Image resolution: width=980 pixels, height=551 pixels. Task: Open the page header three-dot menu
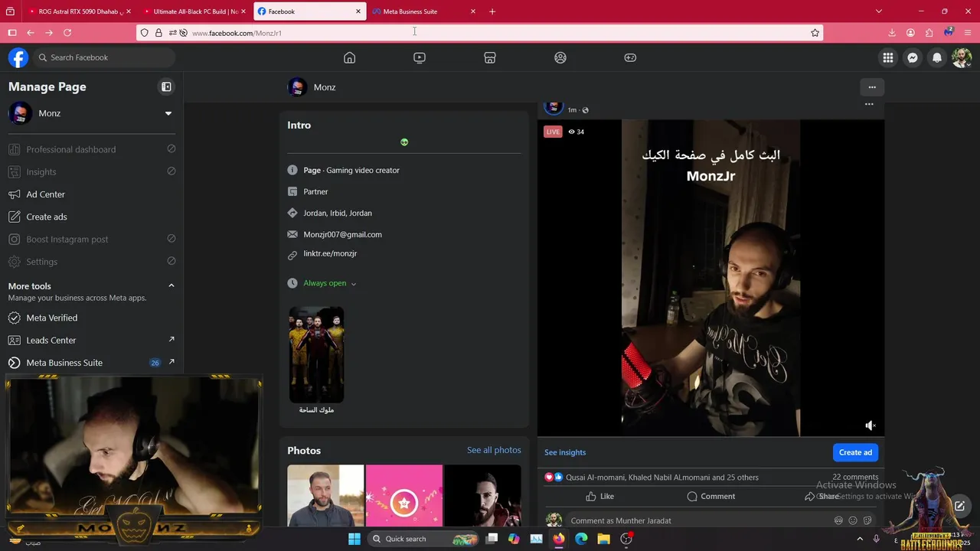(872, 86)
